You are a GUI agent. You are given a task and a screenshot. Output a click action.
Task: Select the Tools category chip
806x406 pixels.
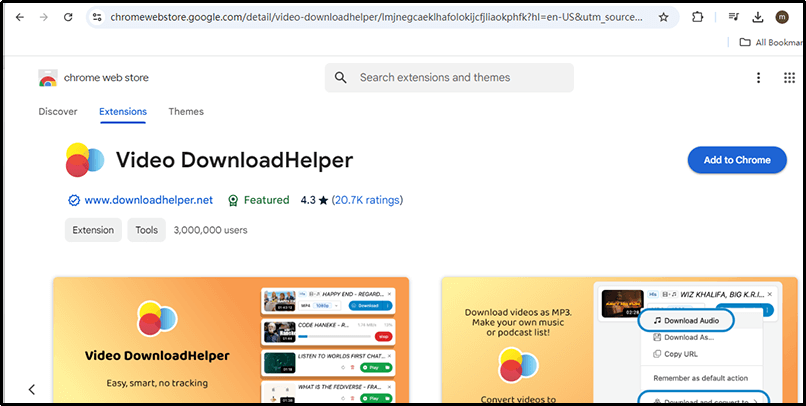pos(146,230)
